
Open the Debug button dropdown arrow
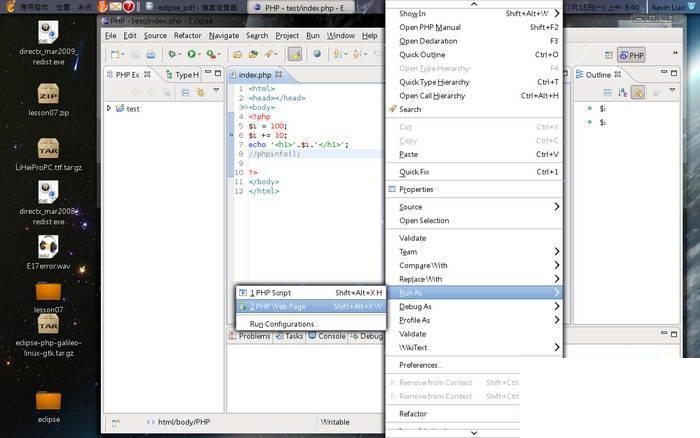[179, 55]
